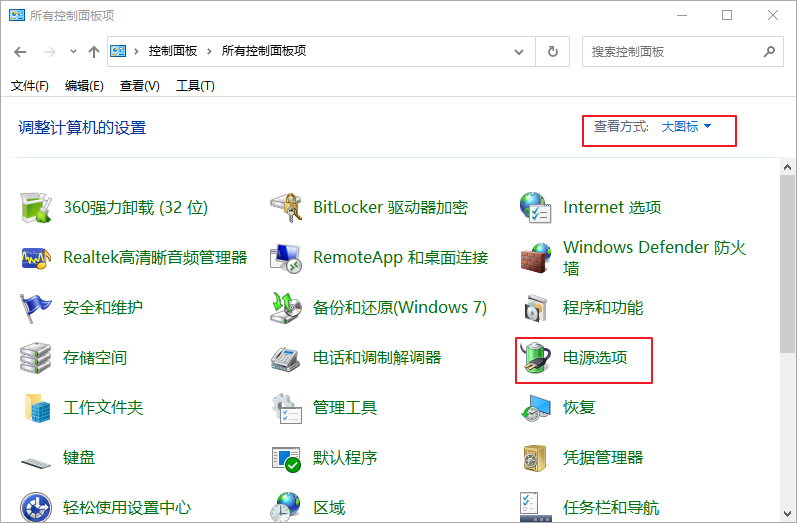Click the blue flag 安全和维护 icon
This screenshot has width=797, height=523.
click(x=36, y=307)
